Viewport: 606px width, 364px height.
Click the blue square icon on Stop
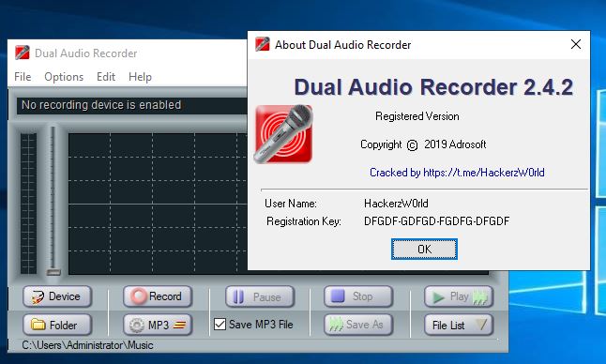pos(338,296)
